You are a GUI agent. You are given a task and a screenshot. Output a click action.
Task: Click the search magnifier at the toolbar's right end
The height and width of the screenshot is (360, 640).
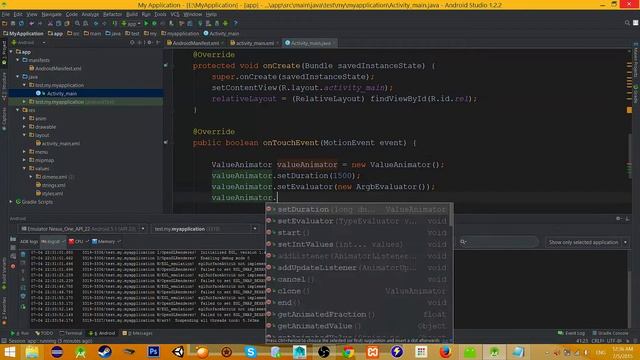click(x=627, y=23)
